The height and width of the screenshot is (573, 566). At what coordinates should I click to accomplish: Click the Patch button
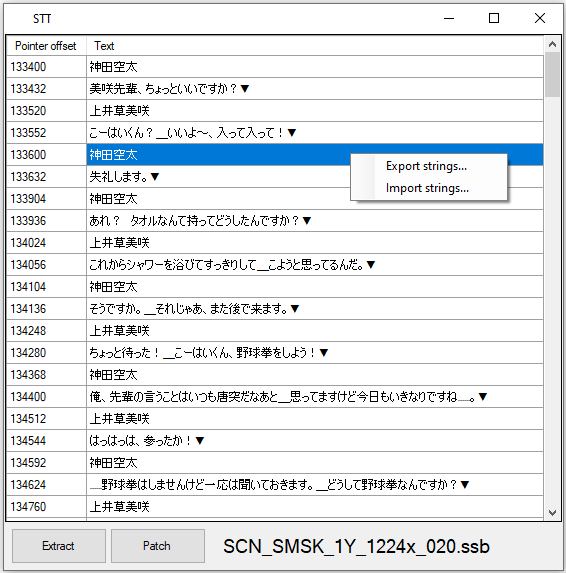(157, 546)
